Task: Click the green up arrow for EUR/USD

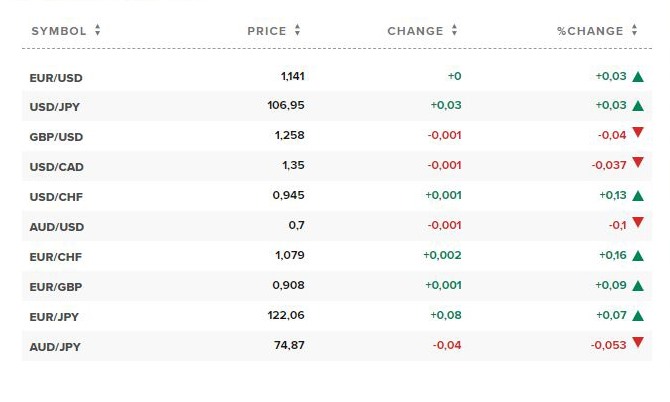Action: [x=638, y=76]
